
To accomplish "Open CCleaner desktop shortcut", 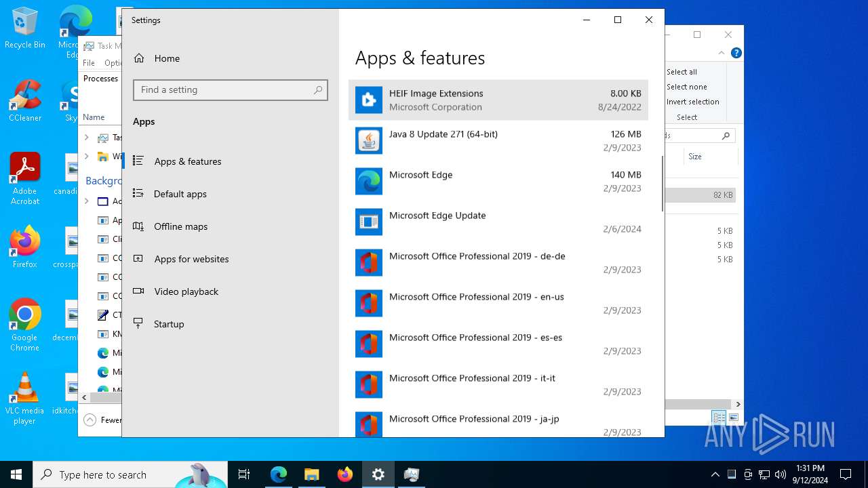I will tap(24, 102).
